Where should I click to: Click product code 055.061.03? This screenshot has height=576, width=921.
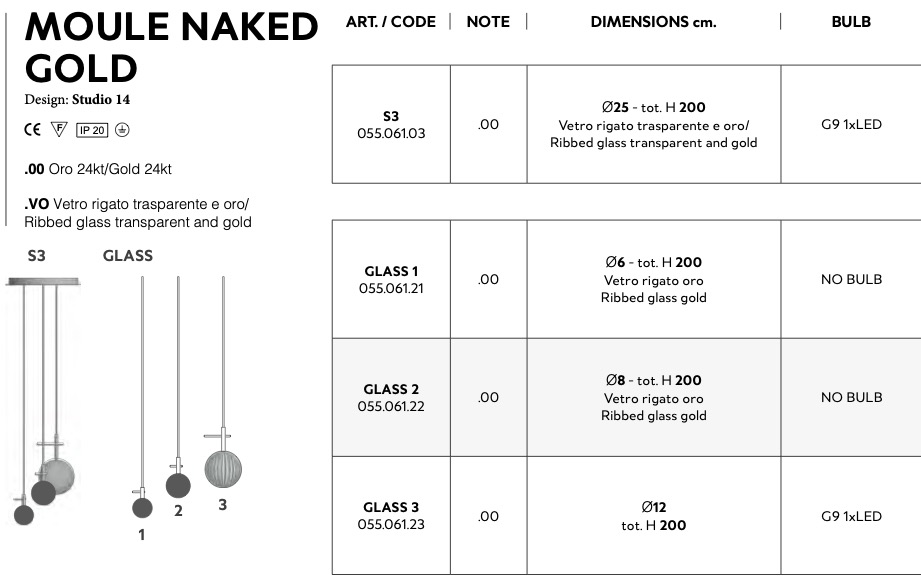click(391, 133)
